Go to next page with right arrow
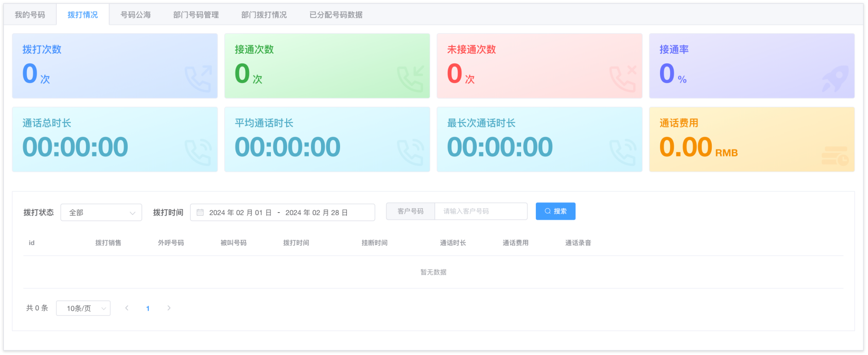This screenshot has width=868, height=355. pyautogui.click(x=169, y=308)
